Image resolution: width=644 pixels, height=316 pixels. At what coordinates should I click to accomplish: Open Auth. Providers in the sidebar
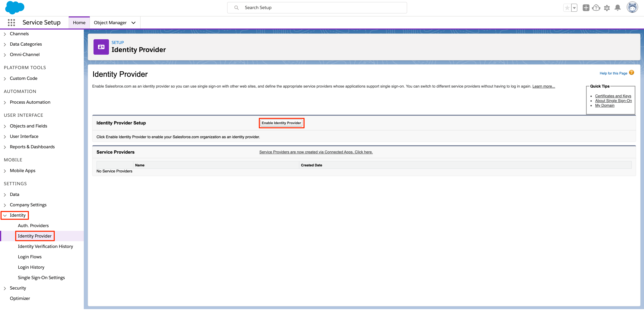click(x=33, y=226)
